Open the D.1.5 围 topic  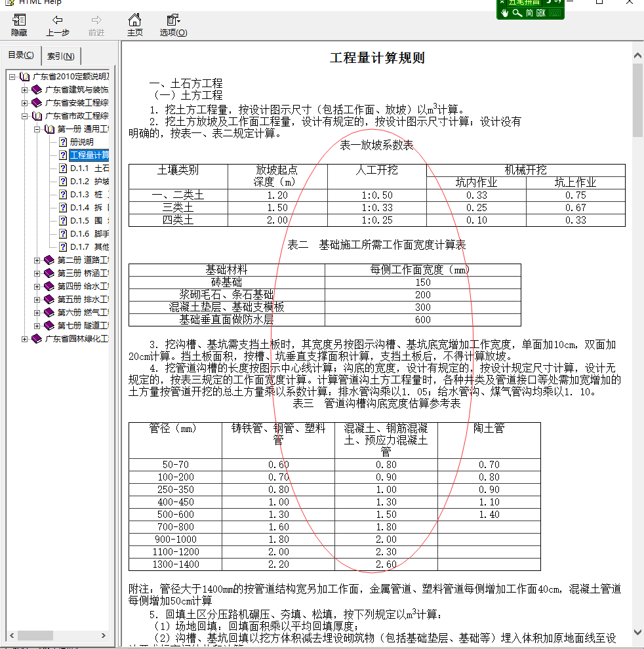click(89, 221)
